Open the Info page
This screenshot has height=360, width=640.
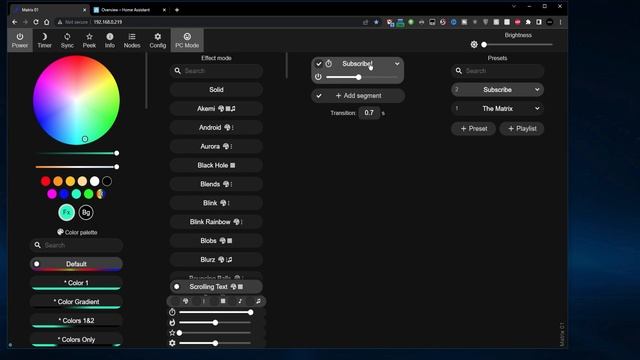(109, 40)
